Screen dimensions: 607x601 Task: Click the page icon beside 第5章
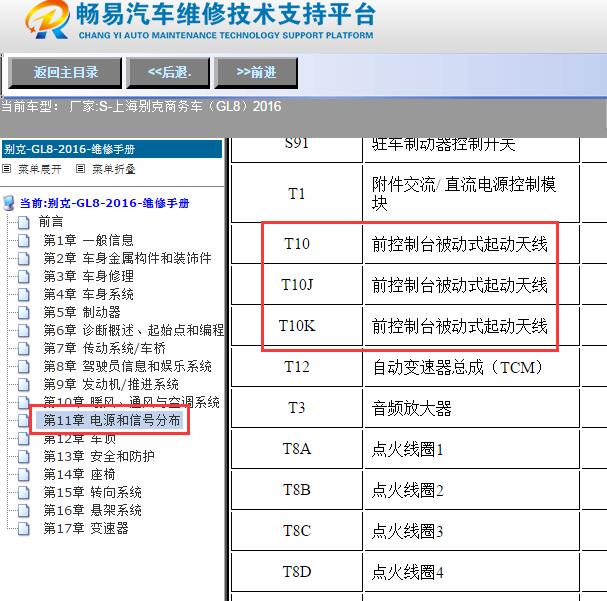[x=24, y=313]
